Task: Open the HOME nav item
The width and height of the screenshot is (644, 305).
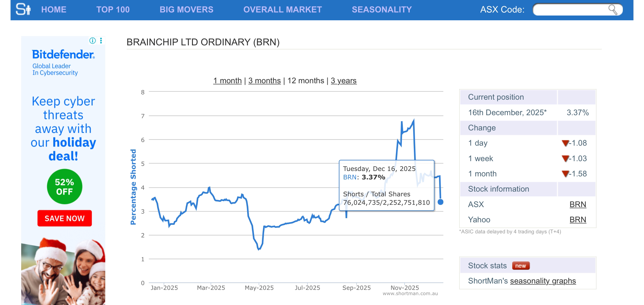Action: [54, 10]
